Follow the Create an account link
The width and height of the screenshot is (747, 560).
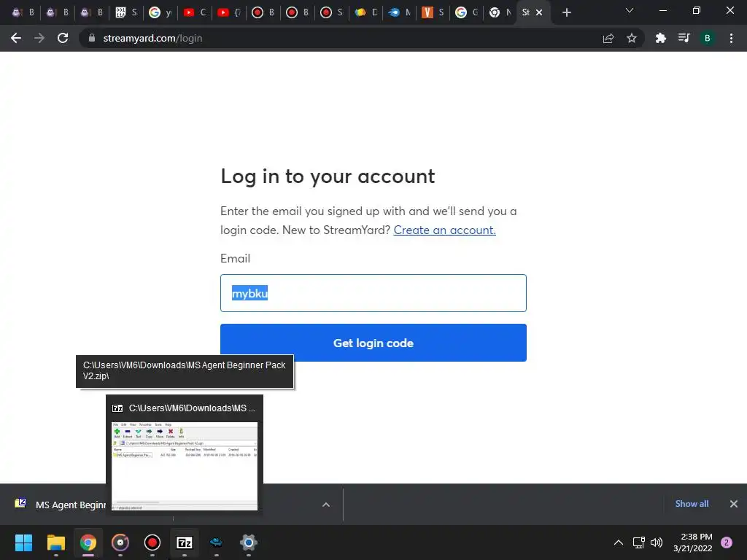[444, 230]
